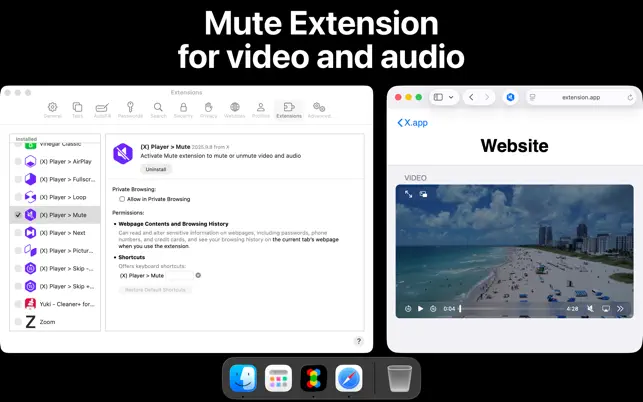Click the extension.app address bar
The width and height of the screenshot is (643, 402).
coord(581,97)
